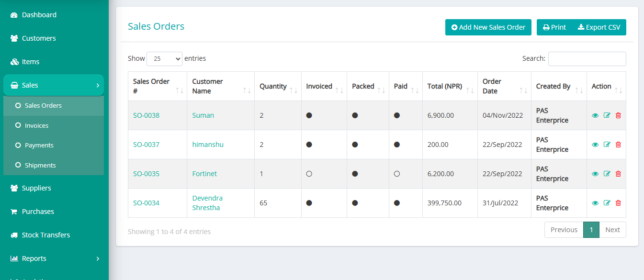Screen dimensions: 644x280
Task: Click the Packed indicator for SO-0038
Action: pos(355,115)
